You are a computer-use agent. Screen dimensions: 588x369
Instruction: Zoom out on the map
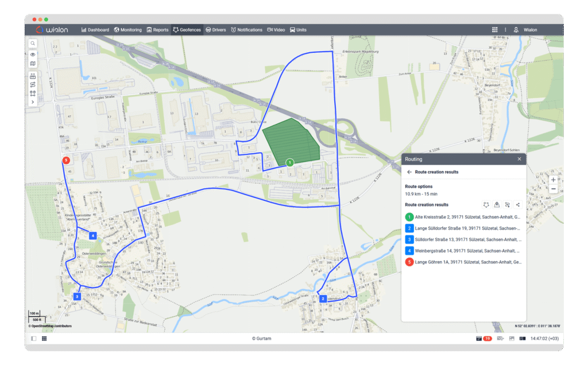553,189
